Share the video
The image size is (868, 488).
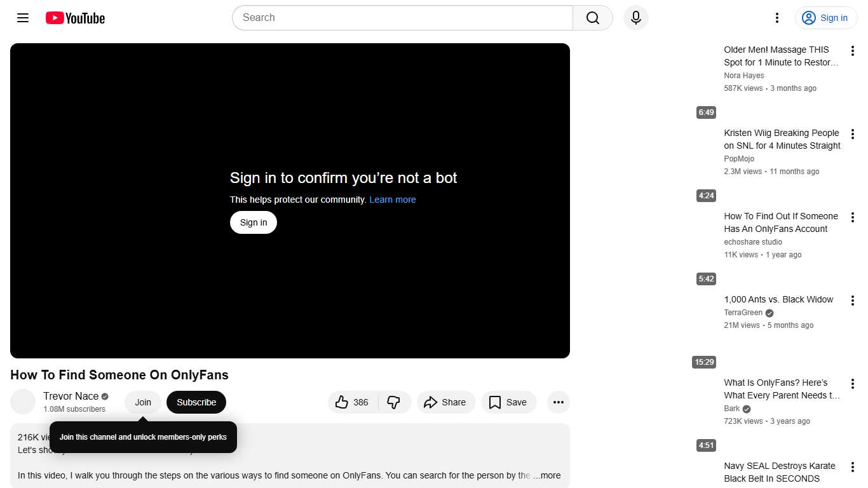(x=446, y=402)
